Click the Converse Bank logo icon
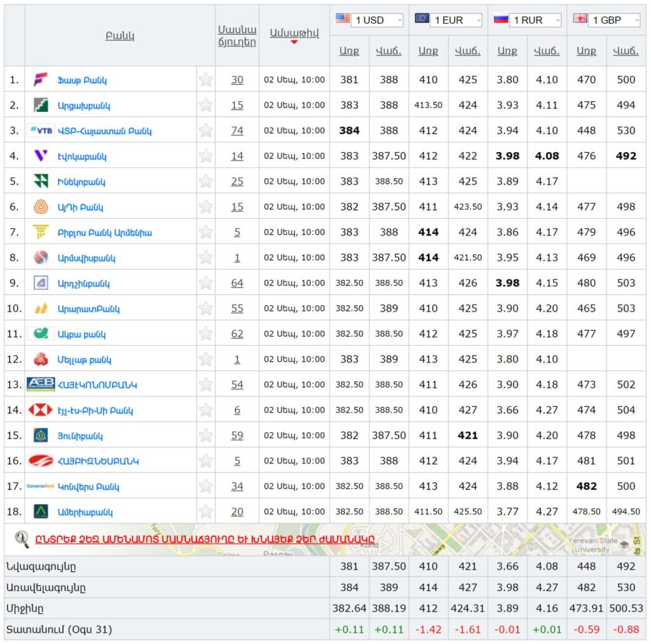 coord(41,487)
